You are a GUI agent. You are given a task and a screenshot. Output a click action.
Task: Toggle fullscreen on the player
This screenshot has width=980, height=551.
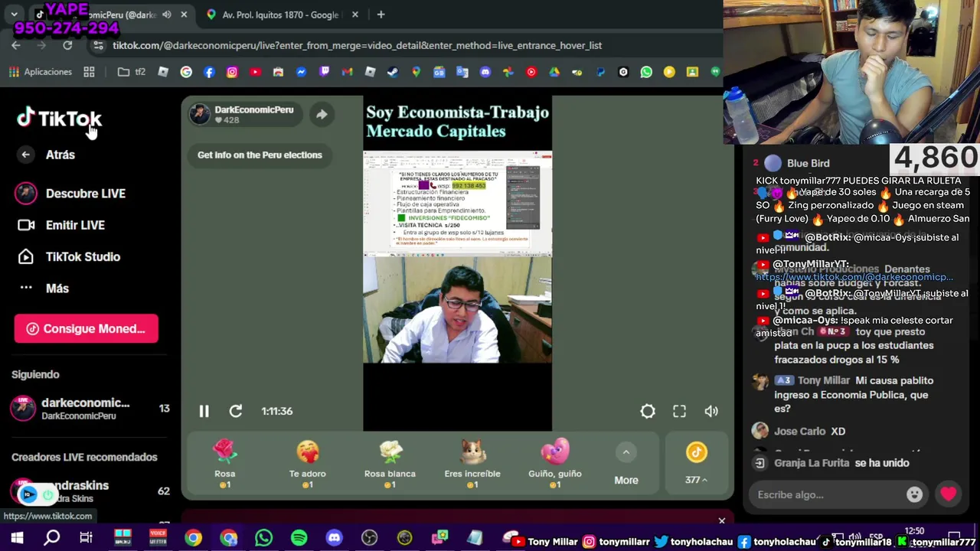(679, 411)
